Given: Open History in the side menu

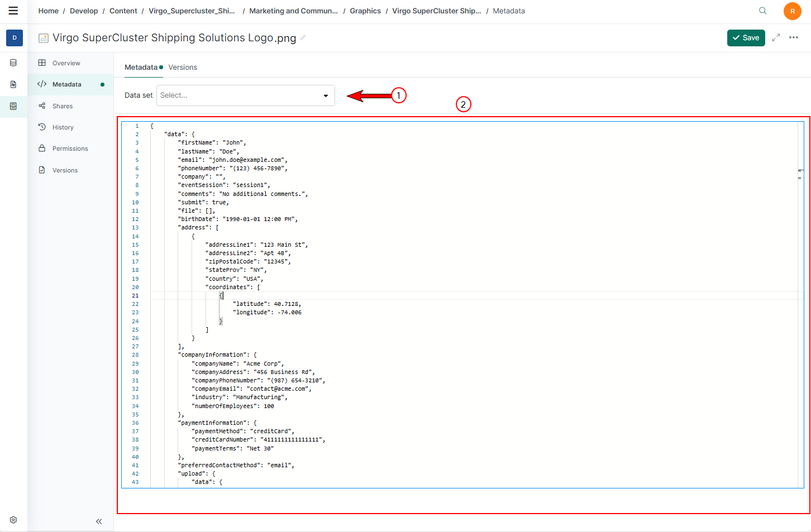Looking at the screenshot, I should pos(63,127).
